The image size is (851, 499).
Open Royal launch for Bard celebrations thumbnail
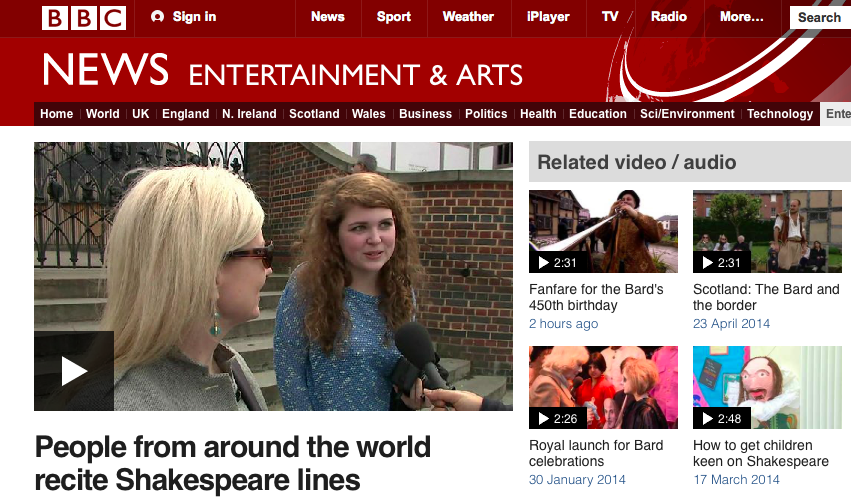click(x=604, y=387)
